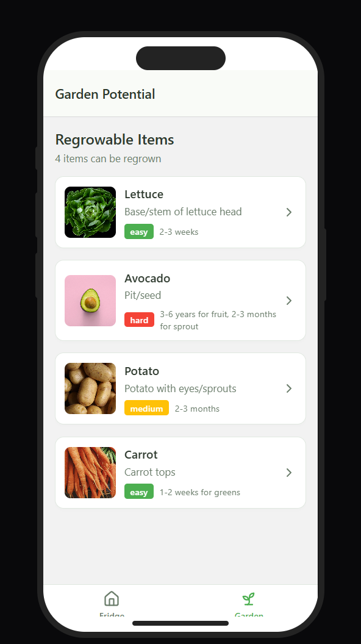Click the Garden Potential header title

click(105, 94)
